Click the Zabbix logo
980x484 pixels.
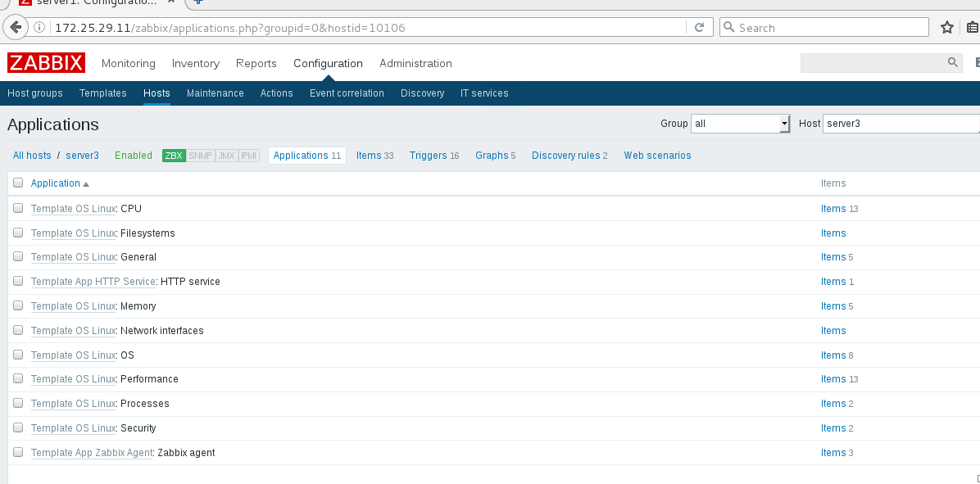pyautogui.click(x=46, y=63)
